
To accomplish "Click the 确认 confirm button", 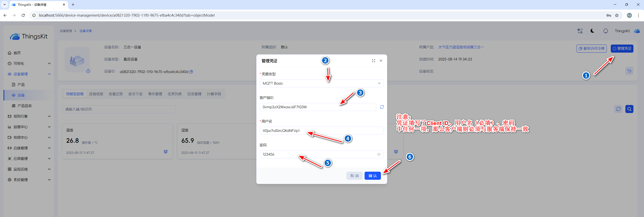I will click(372, 176).
